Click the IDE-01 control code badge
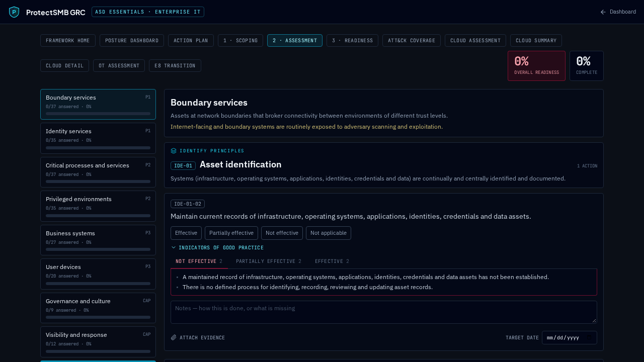 click(183, 166)
